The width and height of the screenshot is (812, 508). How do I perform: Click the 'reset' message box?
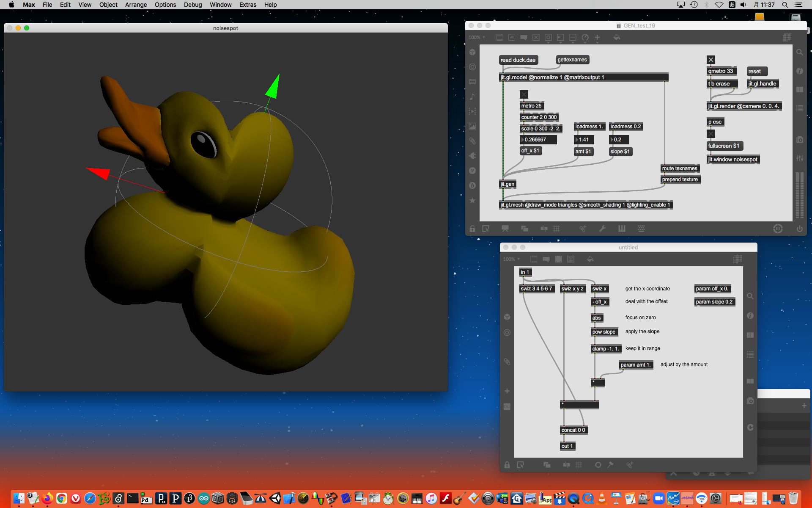tap(756, 71)
